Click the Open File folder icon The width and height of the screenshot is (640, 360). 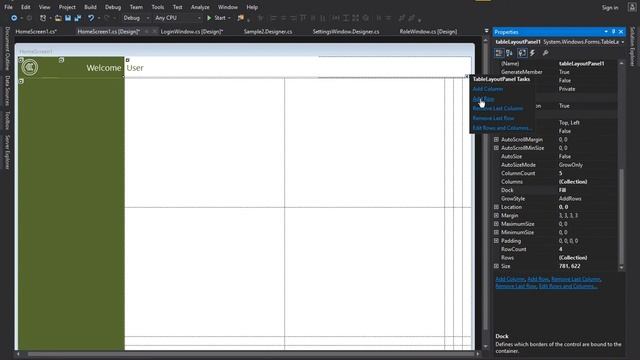[58, 18]
